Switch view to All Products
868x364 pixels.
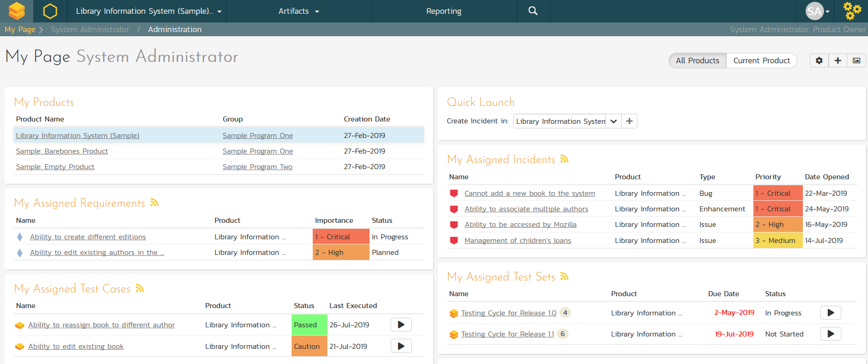(x=697, y=61)
